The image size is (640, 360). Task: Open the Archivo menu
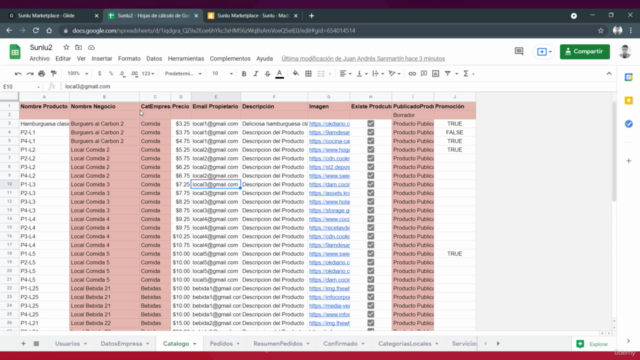tap(40, 59)
